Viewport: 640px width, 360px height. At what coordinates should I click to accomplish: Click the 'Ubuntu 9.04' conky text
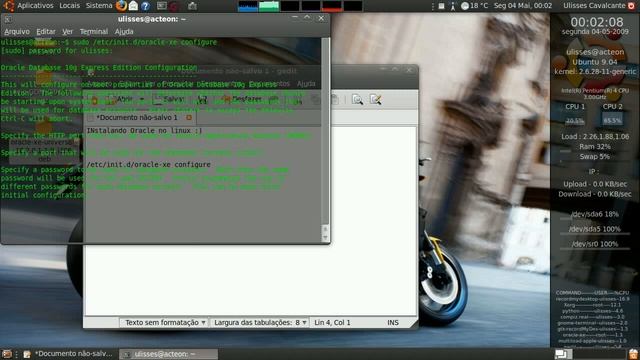595,62
